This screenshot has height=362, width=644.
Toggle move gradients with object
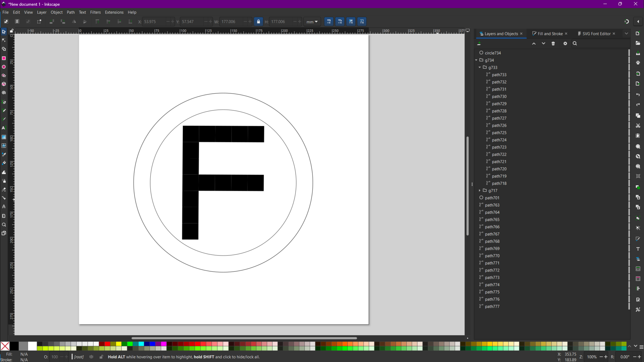point(351,22)
